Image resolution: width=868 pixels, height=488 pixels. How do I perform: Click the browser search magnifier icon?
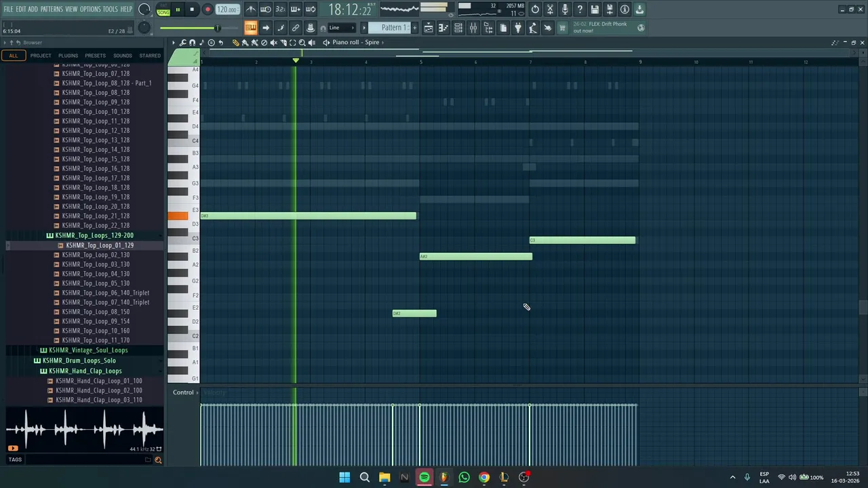[158, 460]
